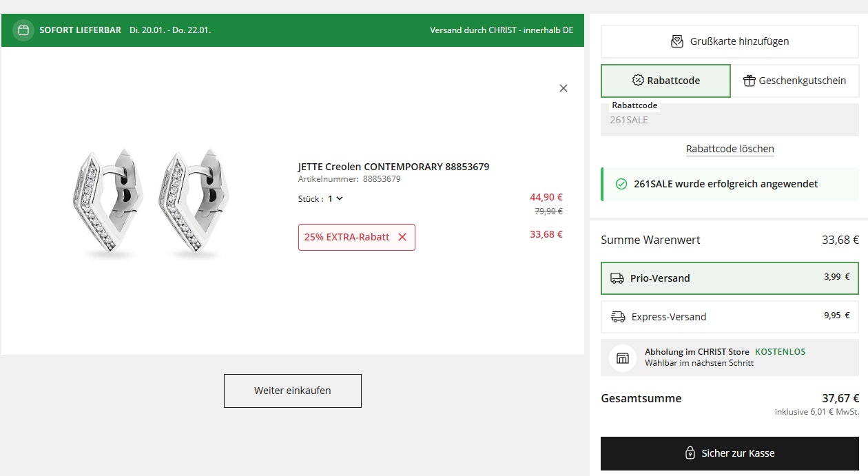
Task: Click the calendar delivery icon in green banner
Action: [x=23, y=30]
